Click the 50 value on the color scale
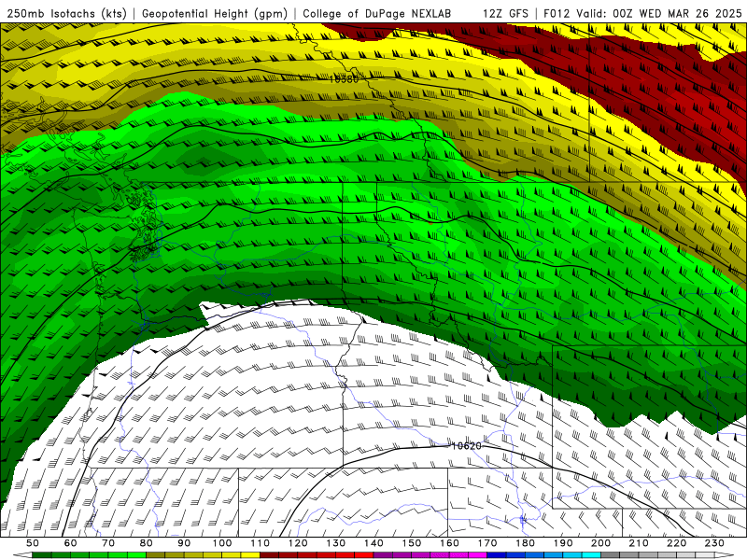Image resolution: width=747 pixels, height=560 pixels. point(33,543)
